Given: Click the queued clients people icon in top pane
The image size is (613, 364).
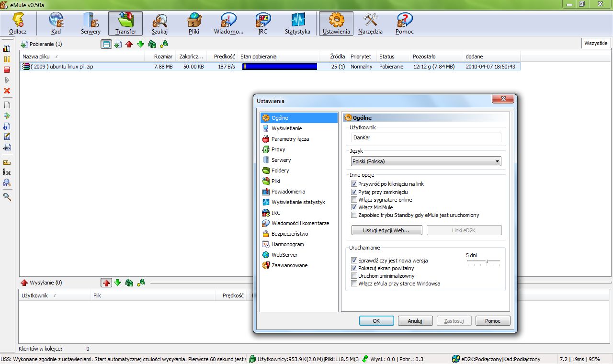Looking at the screenshot, I should click(152, 44).
